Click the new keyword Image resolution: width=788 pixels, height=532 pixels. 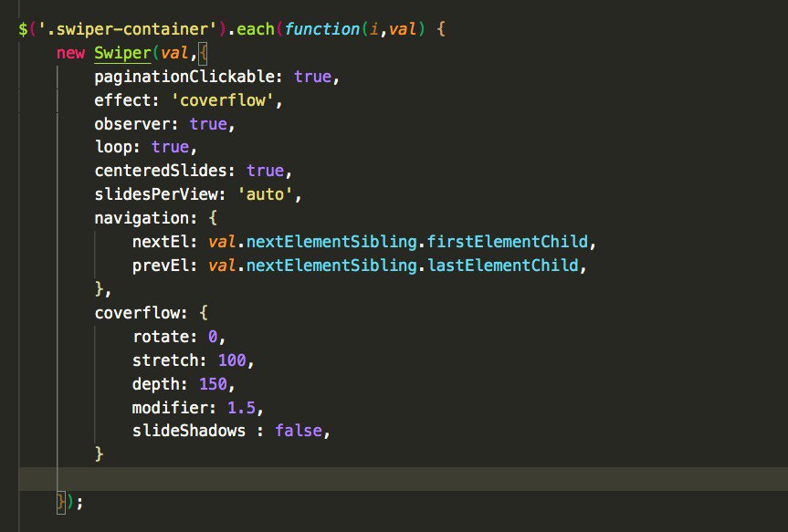click(70, 53)
